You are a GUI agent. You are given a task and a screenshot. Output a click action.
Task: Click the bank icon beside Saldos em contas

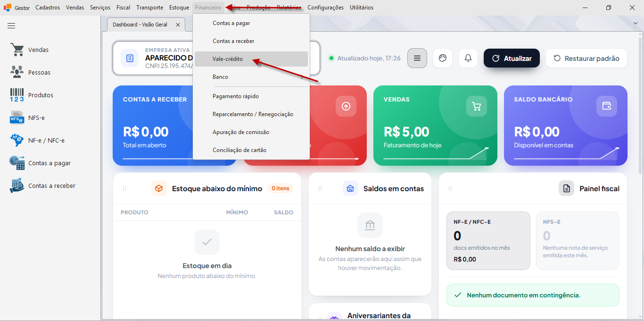click(350, 188)
